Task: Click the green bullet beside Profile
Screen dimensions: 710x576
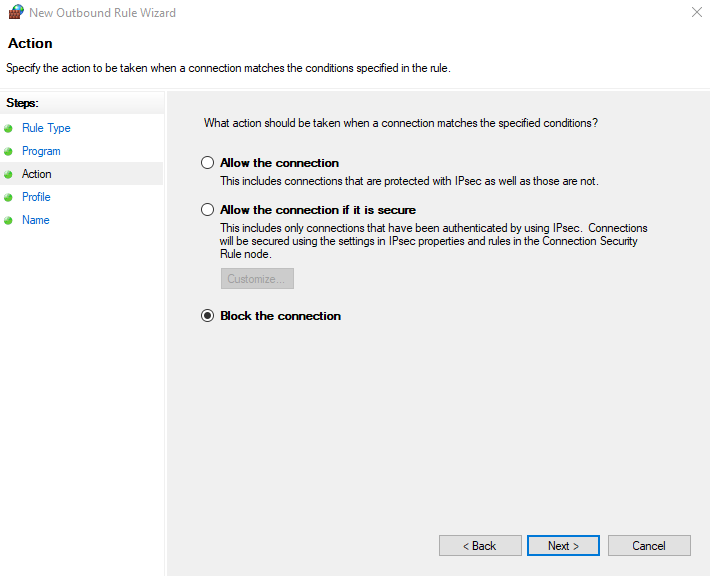Action: [9, 197]
